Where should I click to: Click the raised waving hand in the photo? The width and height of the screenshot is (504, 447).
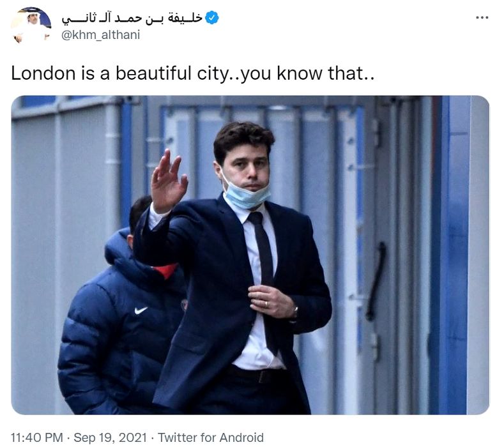click(x=168, y=181)
